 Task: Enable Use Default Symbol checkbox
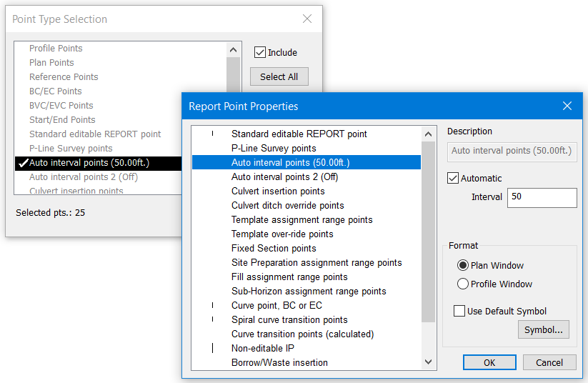pyautogui.click(x=459, y=311)
